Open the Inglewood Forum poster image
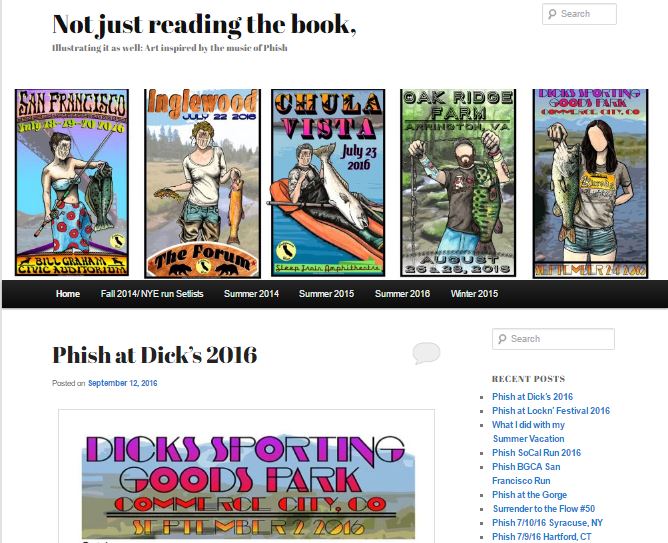This screenshot has width=668, height=543. coord(202,184)
